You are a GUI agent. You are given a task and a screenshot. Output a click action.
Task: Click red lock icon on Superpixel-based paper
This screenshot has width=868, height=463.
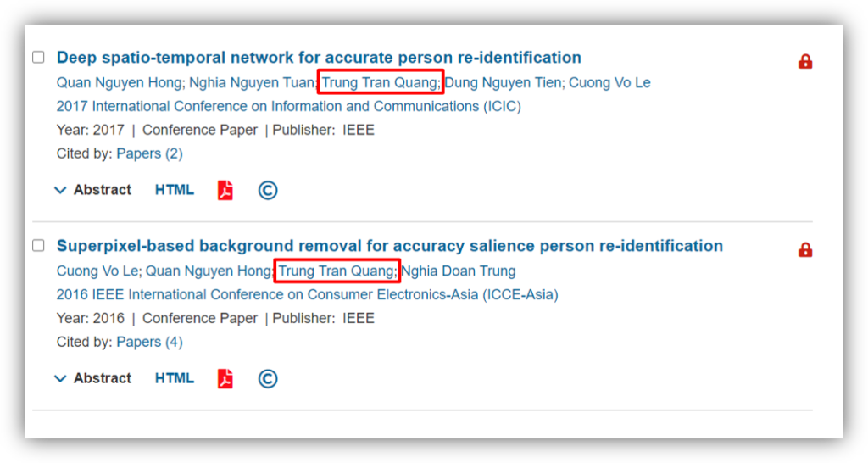click(805, 249)
